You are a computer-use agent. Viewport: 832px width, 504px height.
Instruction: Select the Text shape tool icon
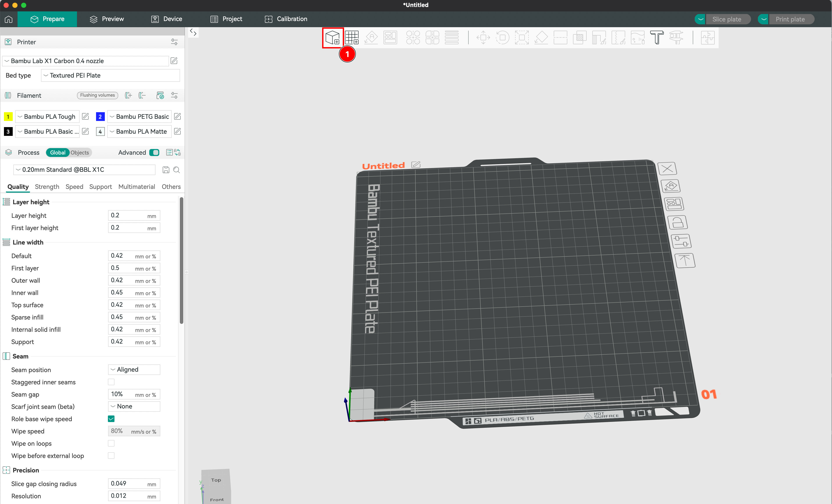pyautogui.click(x=657, y=37)
